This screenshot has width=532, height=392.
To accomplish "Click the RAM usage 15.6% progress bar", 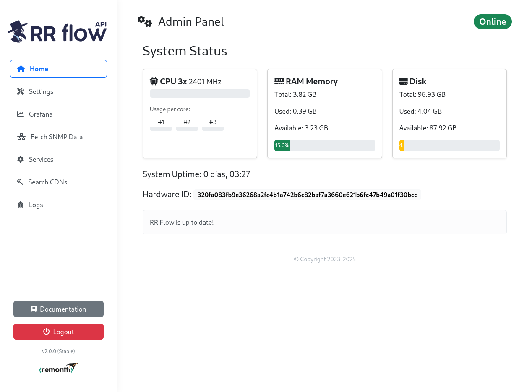I will click(325, 145).
